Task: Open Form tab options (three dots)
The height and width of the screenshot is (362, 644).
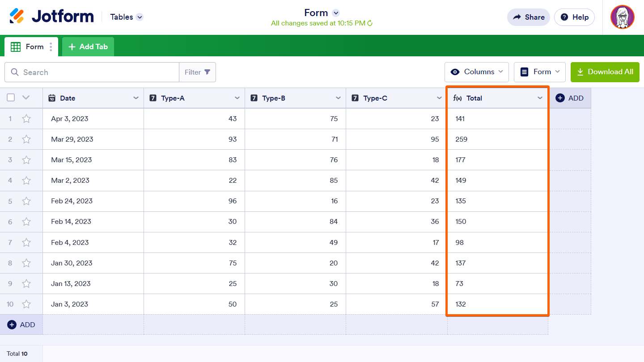Action: pos(51,47)
